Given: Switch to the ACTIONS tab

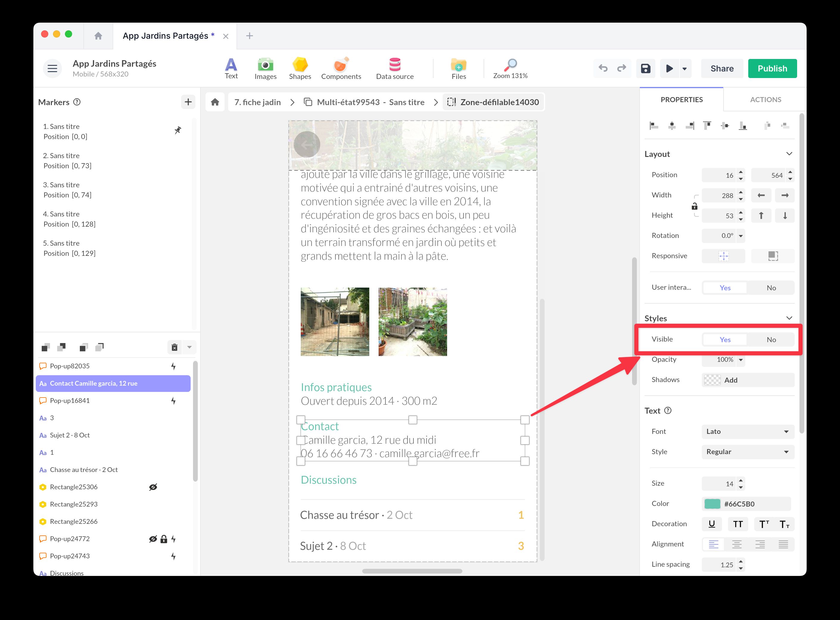Looking at the screenshot, I should coord(765,99).
